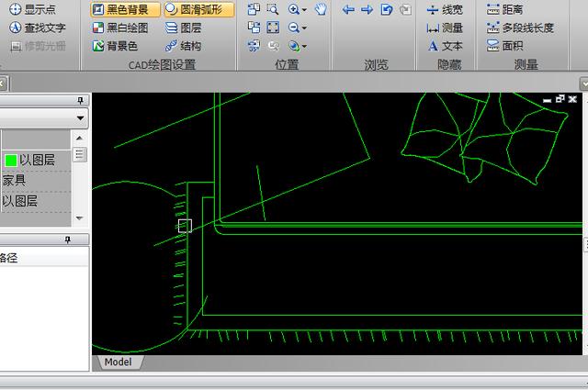Select the 家具 layer entry
Image resolution: width=588 pixels, height=390 pixels.
tap(36, 181)
